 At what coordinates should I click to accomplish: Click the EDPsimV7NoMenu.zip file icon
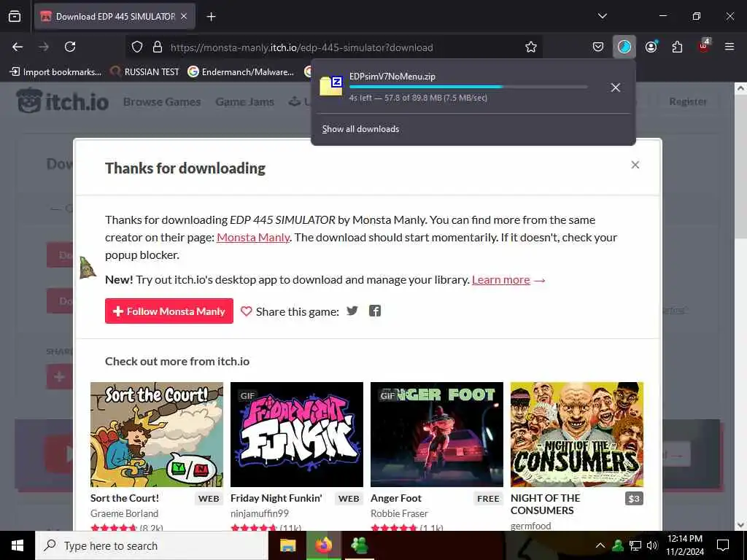click(x=331, y=86)
